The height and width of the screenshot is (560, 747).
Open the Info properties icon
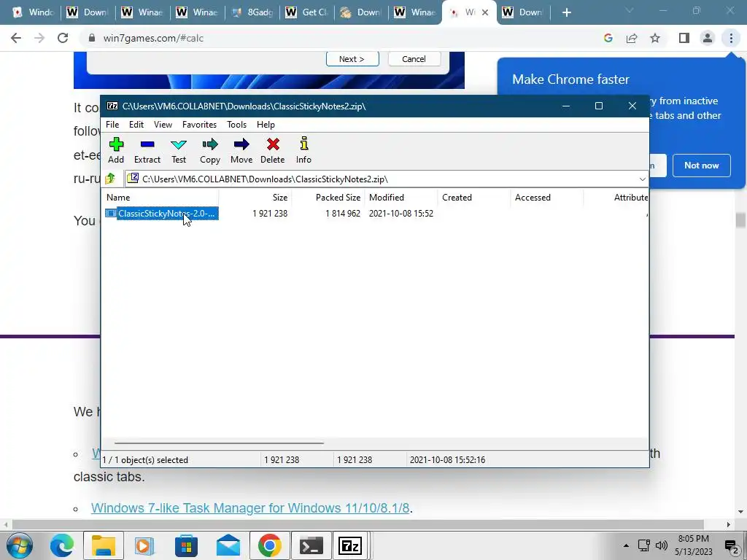tap(303, 150)
